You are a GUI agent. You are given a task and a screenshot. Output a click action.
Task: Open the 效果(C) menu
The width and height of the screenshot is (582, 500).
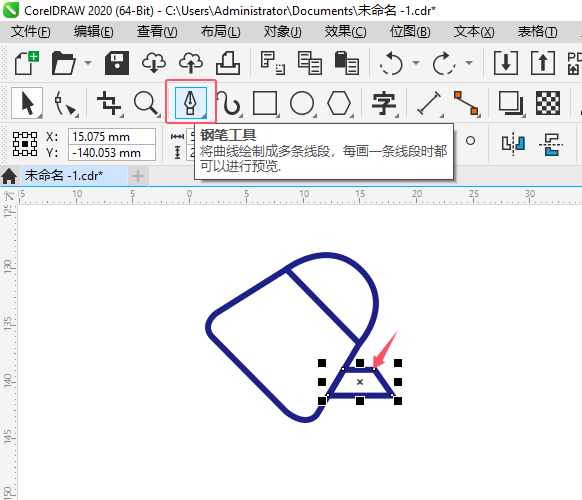(x=346, y=32)
